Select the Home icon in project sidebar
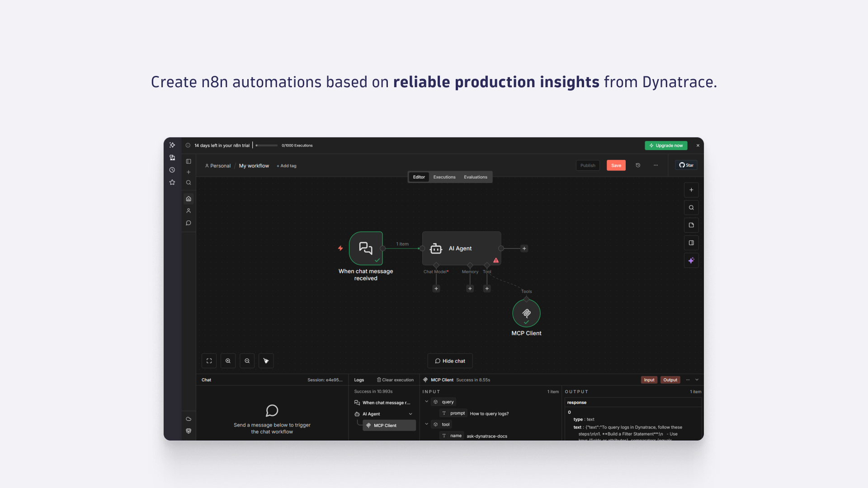This screenshot has width=868, height=488. (x=189, y=199)
